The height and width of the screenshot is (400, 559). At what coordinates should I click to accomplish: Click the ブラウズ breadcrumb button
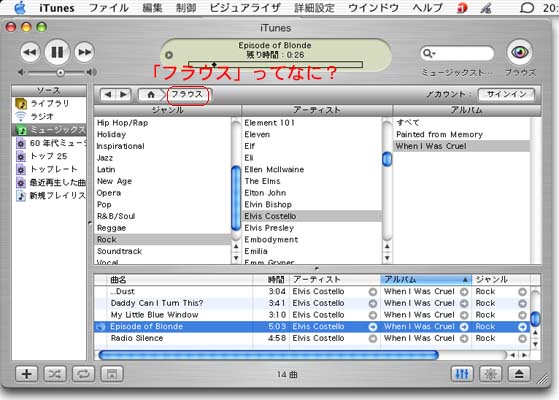click(x=188, y=94)
